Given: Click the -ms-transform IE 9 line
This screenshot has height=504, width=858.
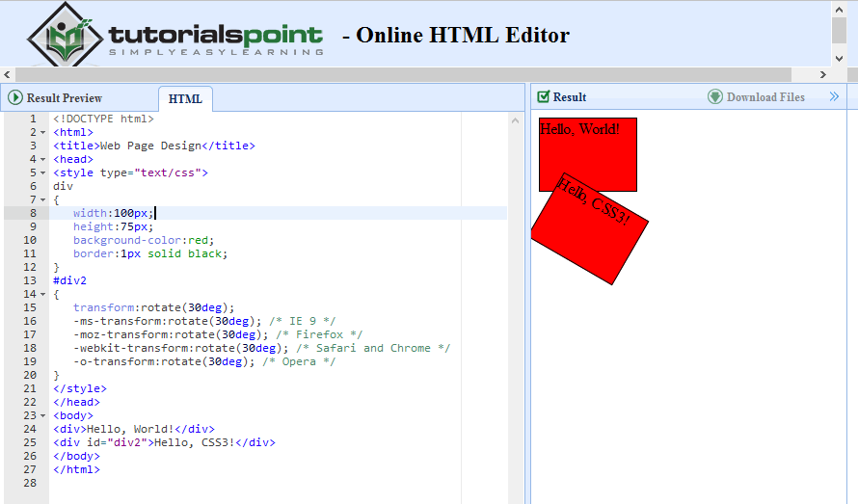Looking at the screenshot, I should coord(204,321).
